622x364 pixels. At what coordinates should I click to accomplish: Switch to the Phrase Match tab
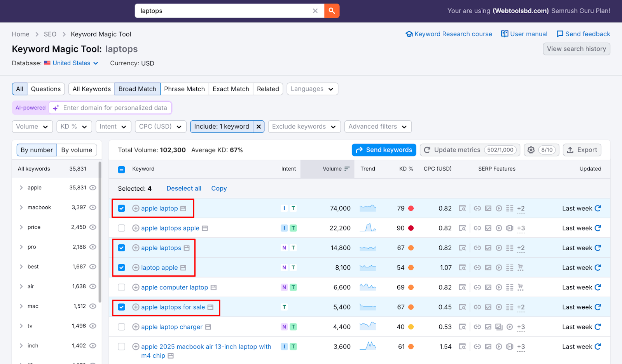click(185, 89)
